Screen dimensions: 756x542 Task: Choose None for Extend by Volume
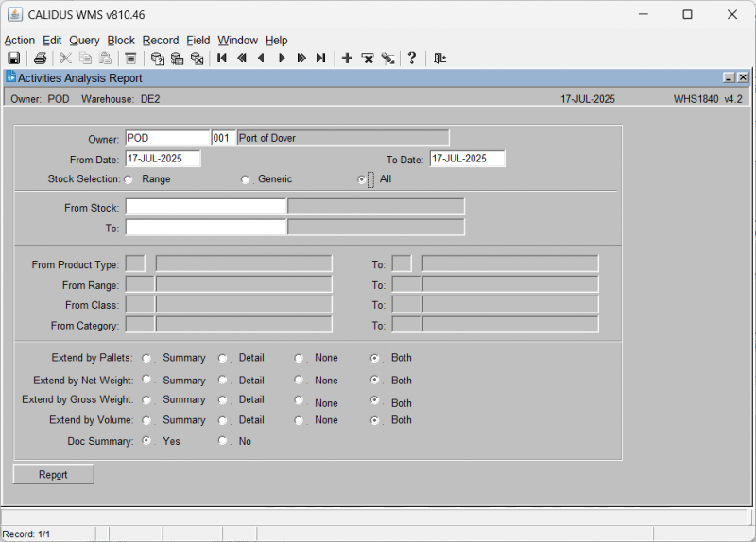pos(299,420)
